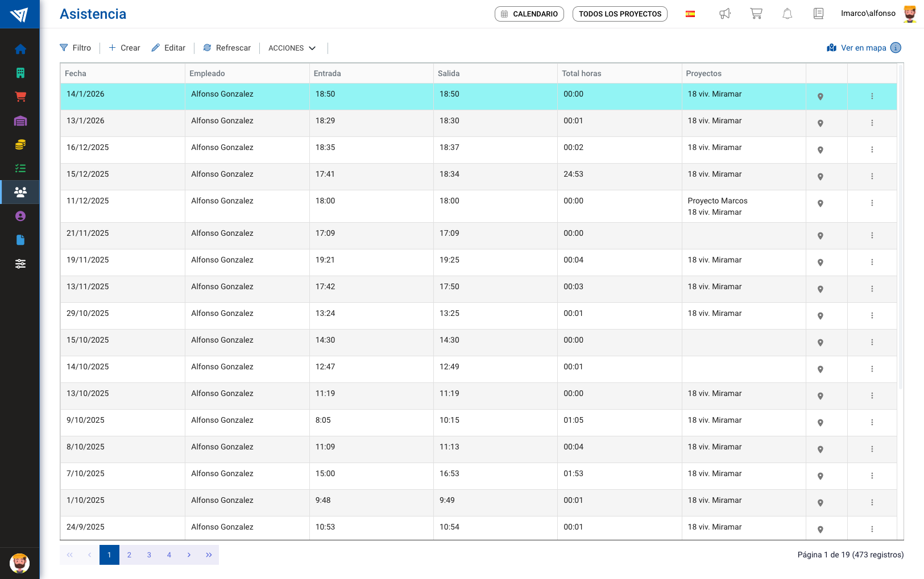Open the home icon in sidebar
Viewport: 924px width, 579px height.
tap(20, 49)
